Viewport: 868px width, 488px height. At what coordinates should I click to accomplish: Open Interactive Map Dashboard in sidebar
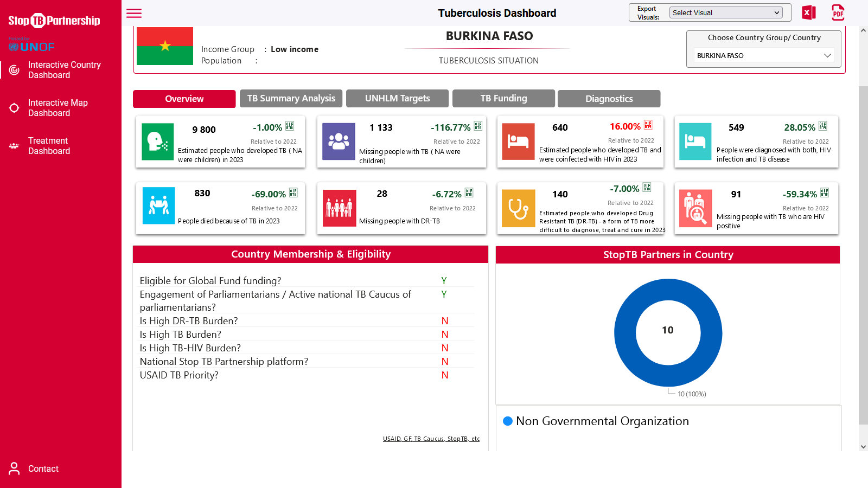tap(58, 108)
